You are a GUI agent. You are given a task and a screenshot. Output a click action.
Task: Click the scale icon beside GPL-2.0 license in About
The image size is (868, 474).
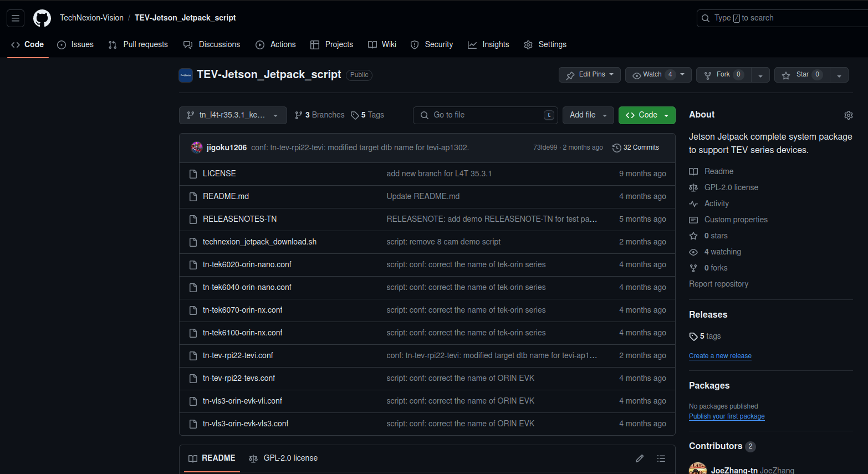pyautogui.click(x=693, y=188)
